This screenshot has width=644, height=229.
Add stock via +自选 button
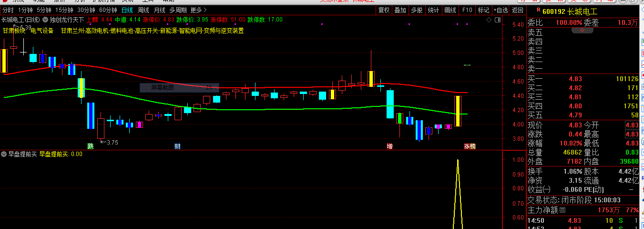(501, 10)
